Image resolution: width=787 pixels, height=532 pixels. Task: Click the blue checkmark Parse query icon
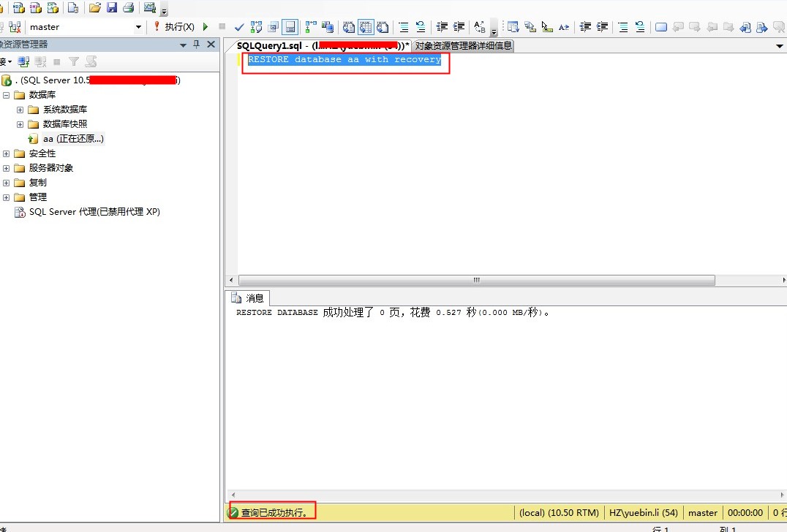pyautogui.click(x=238, y=27)
